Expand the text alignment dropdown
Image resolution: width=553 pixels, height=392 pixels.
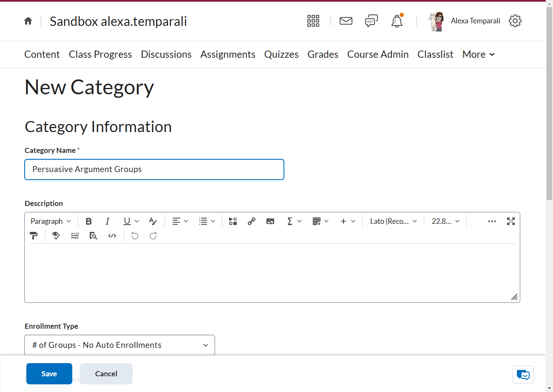tap(180, 221)
